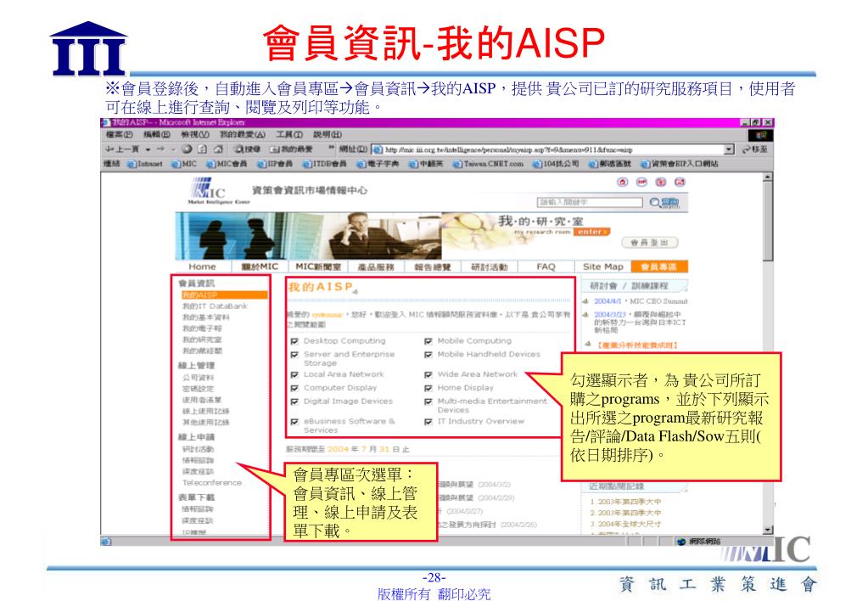
Task: Click the Intranet link bar shortcut
Action: click(144, 164)
